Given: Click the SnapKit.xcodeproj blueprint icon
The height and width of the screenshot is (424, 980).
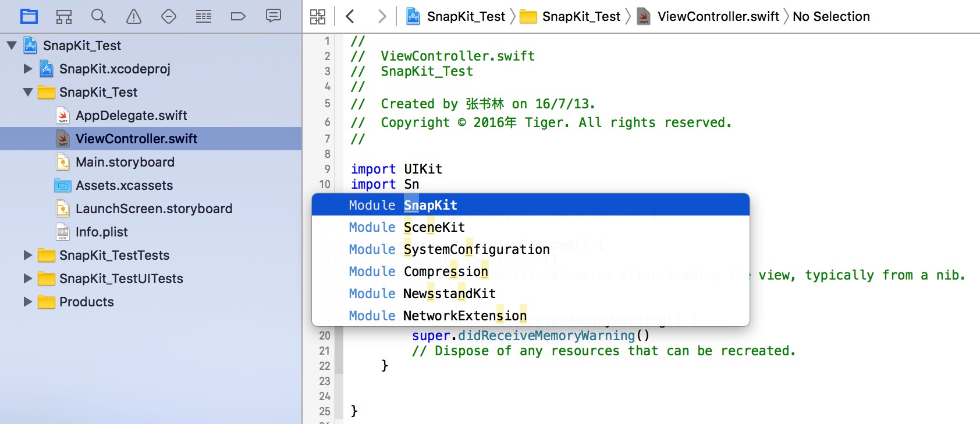Looking at the screenshot, I should pyautogui.click(x=47, y=69).
